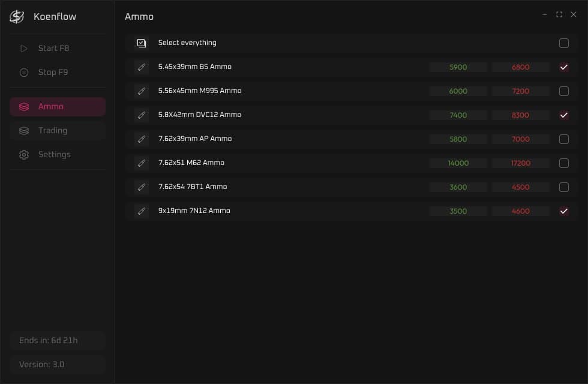588x384 pixels.
Task: Edit the 5.8X42mm DVC12 Ammo entry icon
Action: click(x=142, y=115)
